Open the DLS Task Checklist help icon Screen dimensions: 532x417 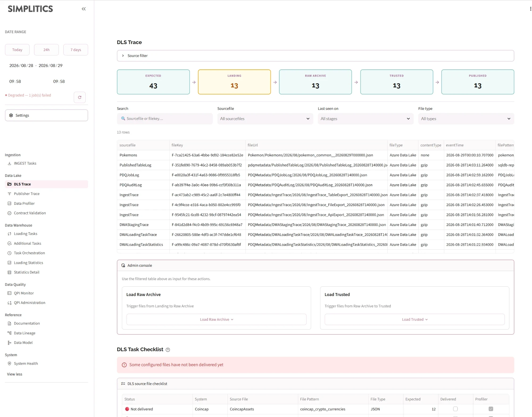tap(168, 350)
